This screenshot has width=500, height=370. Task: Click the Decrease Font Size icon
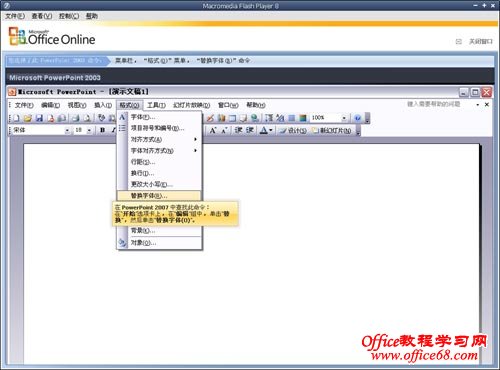(224, 130)
